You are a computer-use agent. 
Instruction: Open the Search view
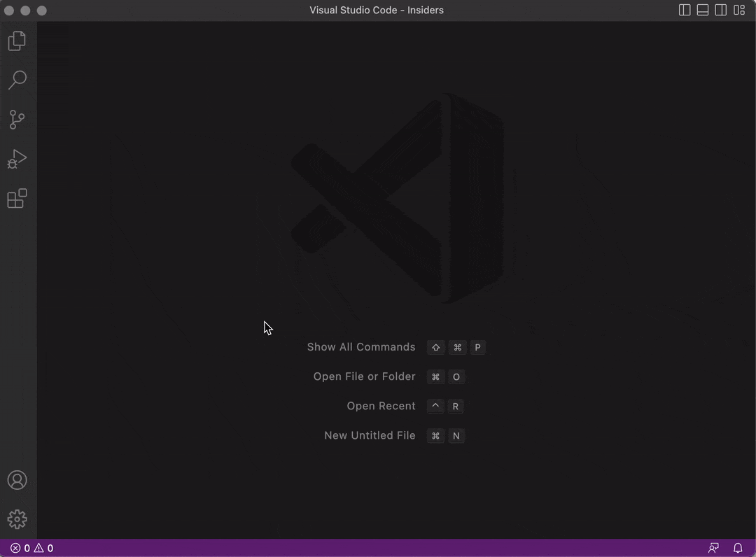(17, 80)
